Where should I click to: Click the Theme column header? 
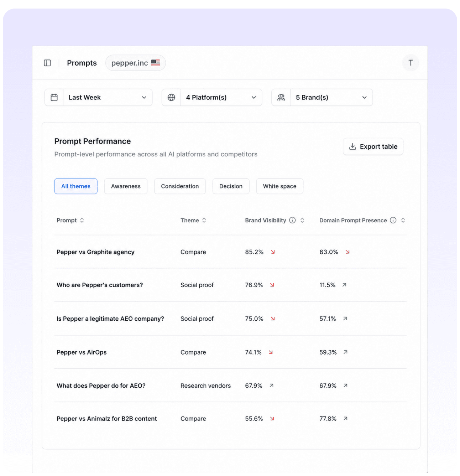pos(189,220)
